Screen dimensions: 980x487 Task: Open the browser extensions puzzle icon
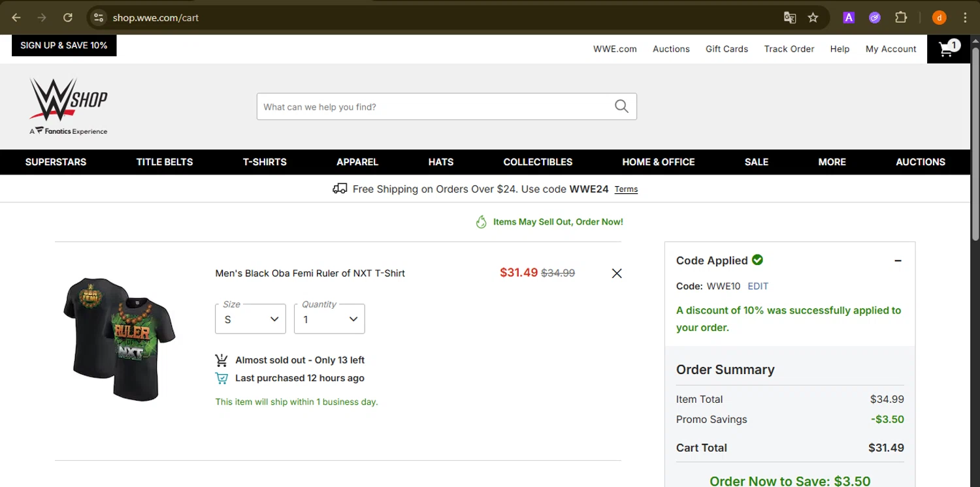pyautogui.click(x=901, y=18)
